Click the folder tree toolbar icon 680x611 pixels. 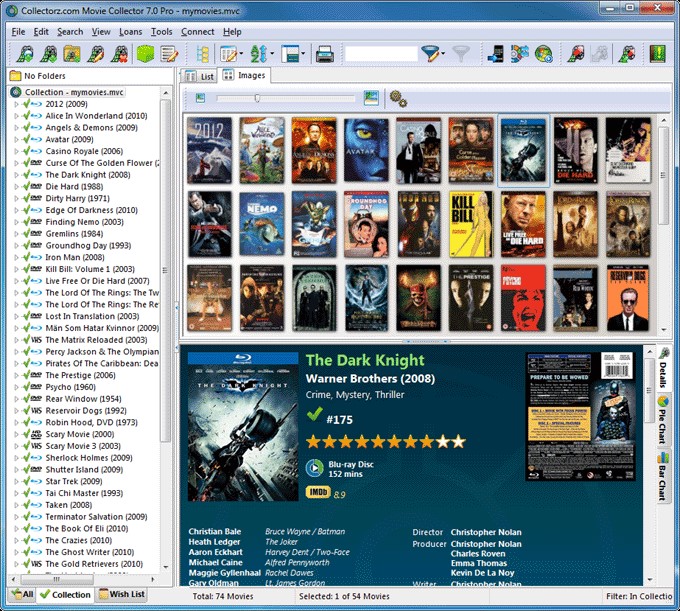point(203,55)
